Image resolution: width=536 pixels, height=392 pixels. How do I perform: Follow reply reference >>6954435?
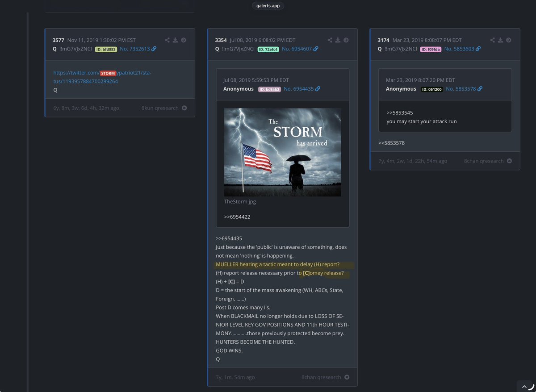tap(229, 238)
